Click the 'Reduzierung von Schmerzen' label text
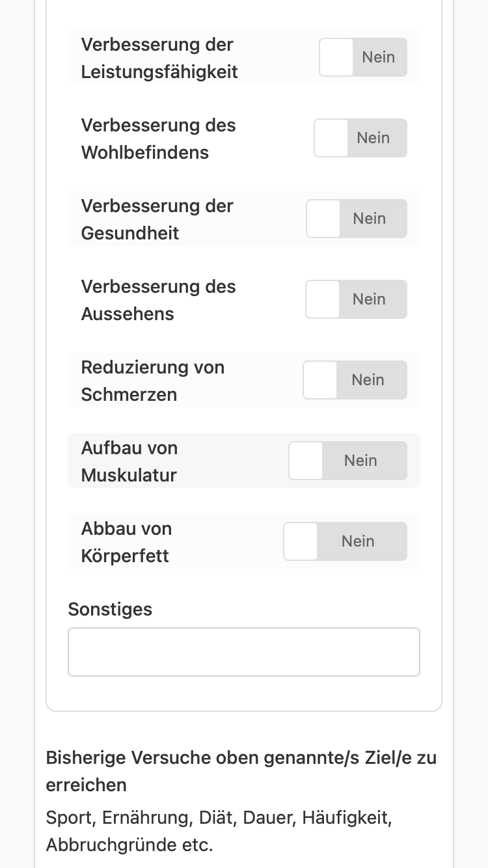This screenshot has height=868, width=488. 153,381
